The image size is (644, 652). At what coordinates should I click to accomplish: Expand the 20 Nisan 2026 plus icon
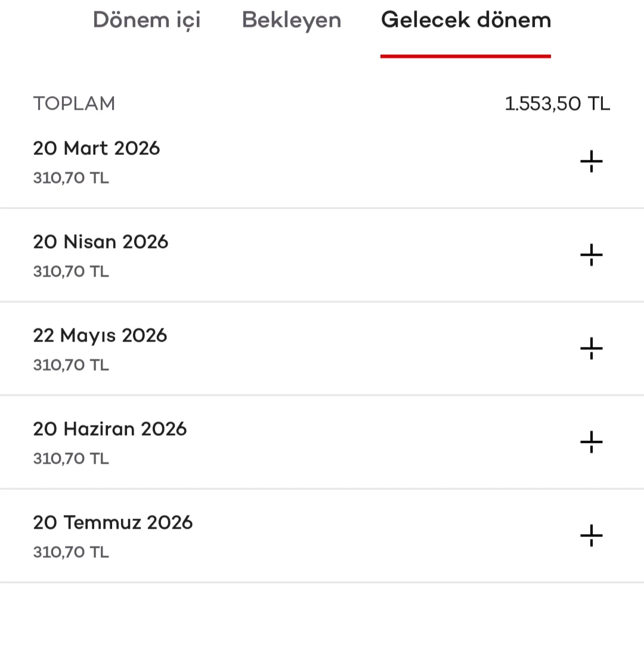(591, 255)
